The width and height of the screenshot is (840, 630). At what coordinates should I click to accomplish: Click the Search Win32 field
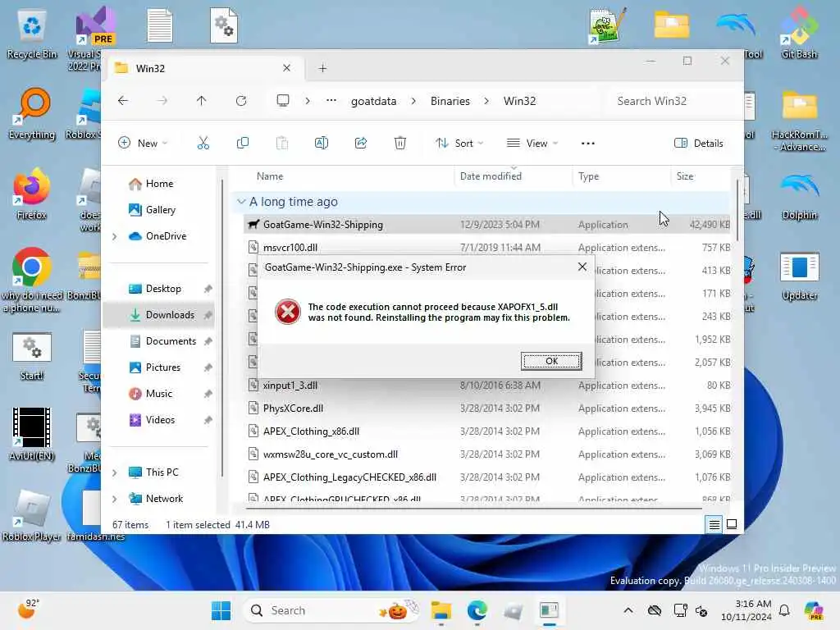(674, 101)
